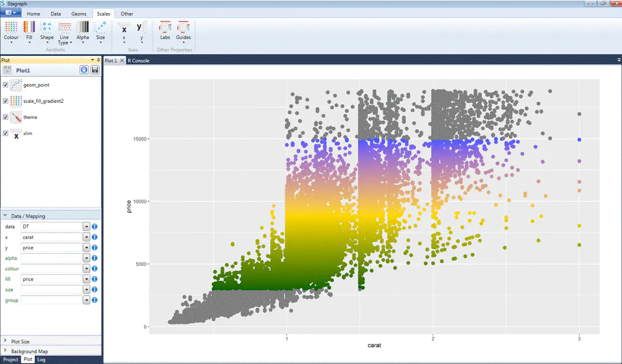This screenshot has width=622, height=364.
Task: Open the x dropdown showing carat
Action: tap(86, 237)
